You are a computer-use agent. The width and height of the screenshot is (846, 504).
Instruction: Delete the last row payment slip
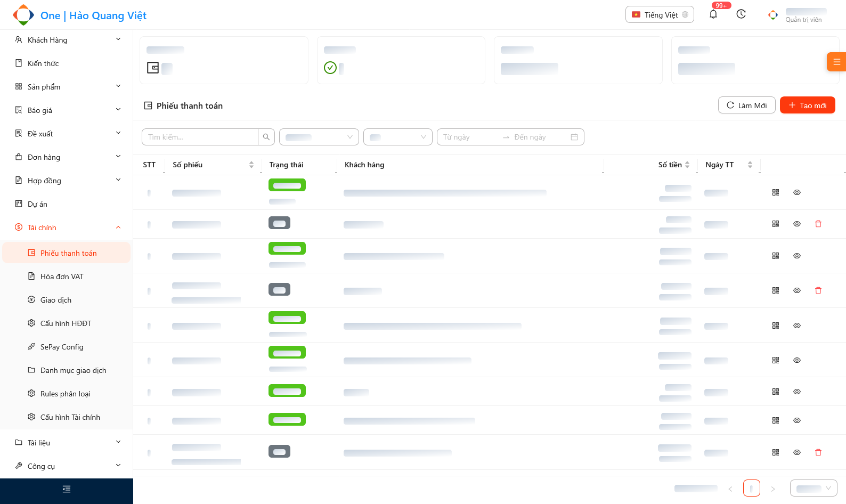pyautogui.click(x=818, y=452)
